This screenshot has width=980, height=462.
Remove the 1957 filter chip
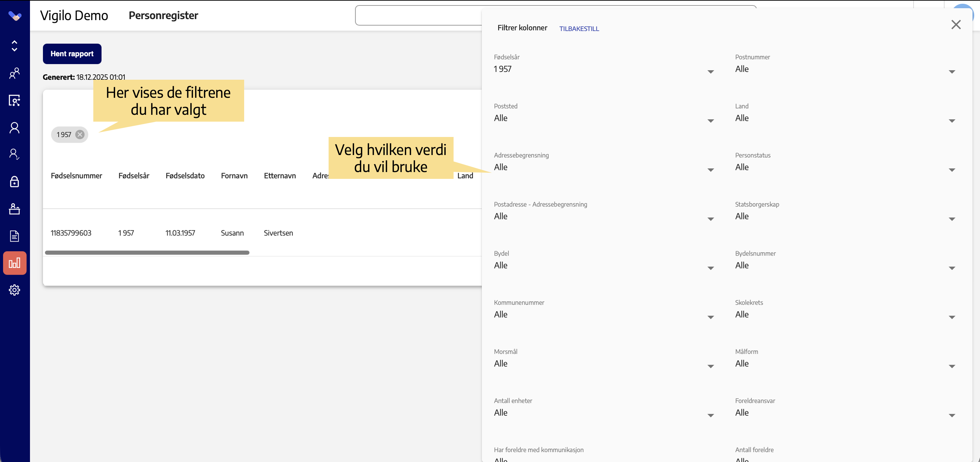(x=80, y=134)
